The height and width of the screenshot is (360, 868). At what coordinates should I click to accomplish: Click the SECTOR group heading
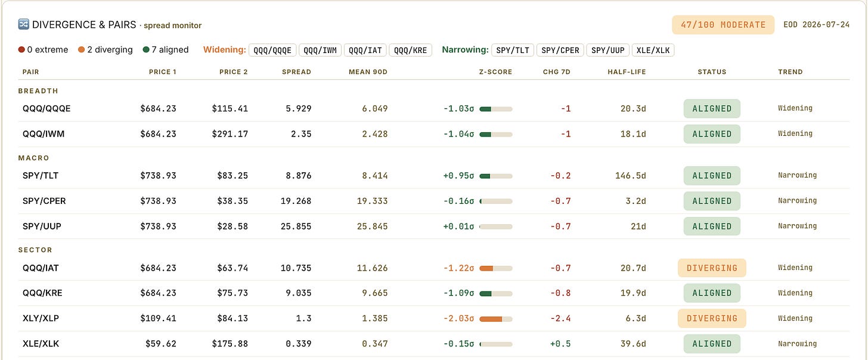pyautogui.click(x=35, y=250)
